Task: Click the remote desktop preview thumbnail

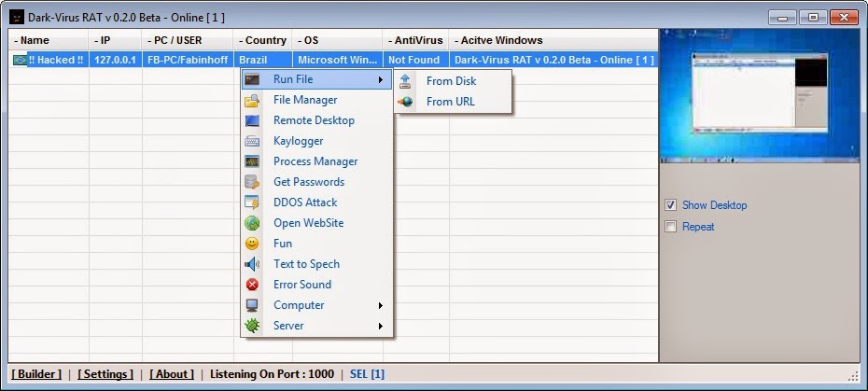Action: coord(760,95)
